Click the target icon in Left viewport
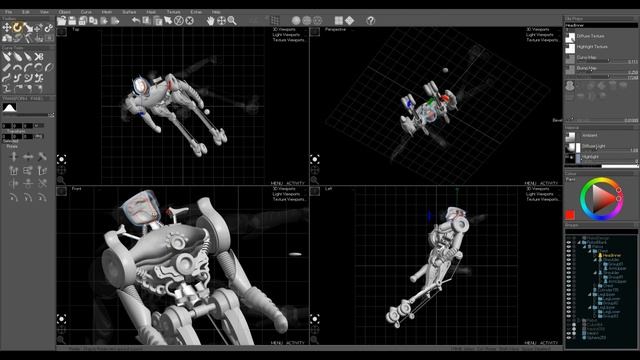The width and height of the screenshot is (640, 360). click(x=315, y=319)
